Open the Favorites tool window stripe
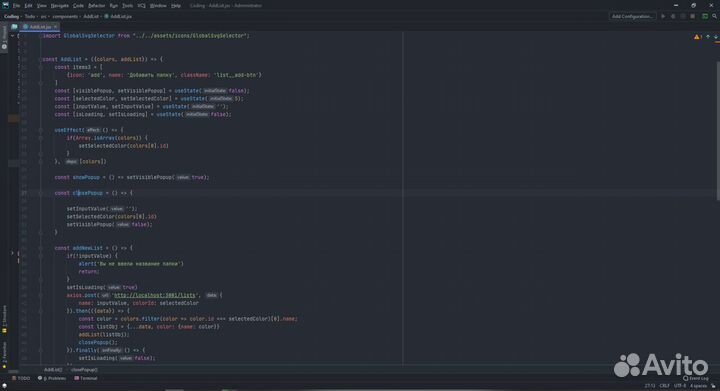 (4, 355)
